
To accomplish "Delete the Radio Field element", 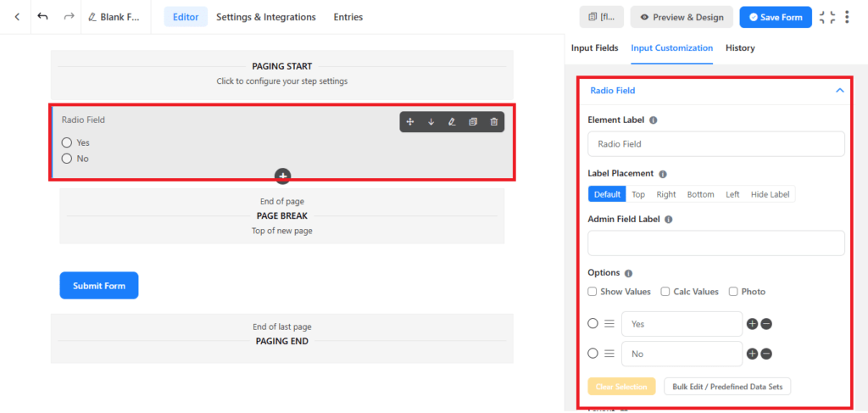I will point(494,122).
